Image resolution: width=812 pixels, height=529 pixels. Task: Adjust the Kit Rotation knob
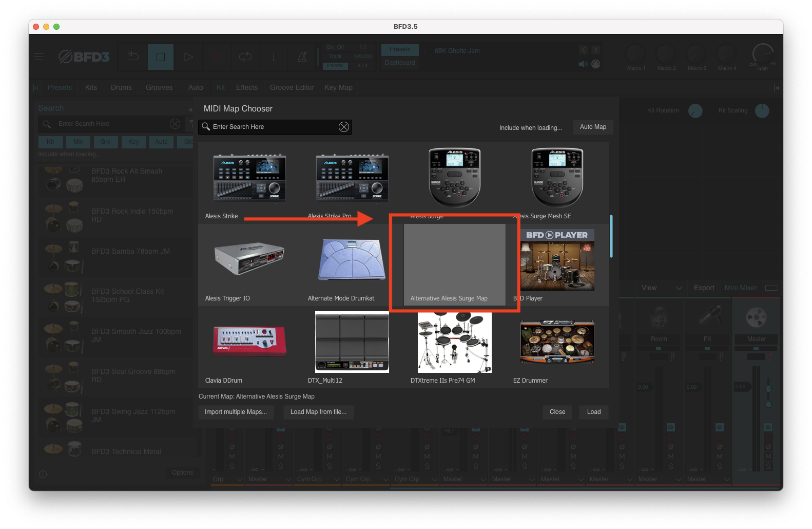(695, 111)
